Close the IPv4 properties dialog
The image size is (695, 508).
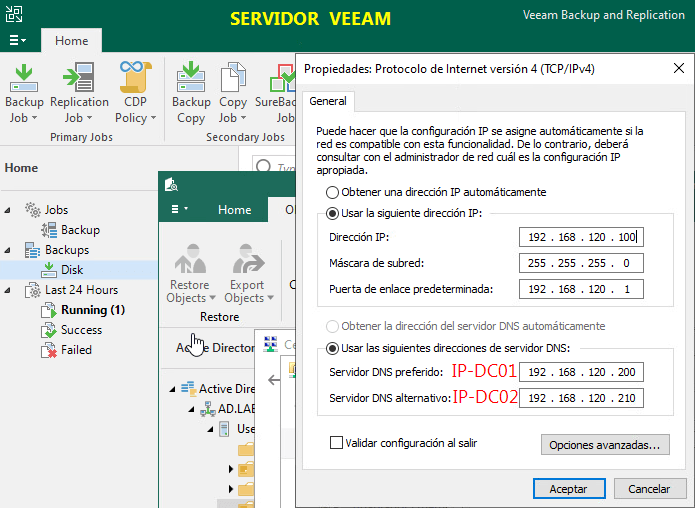680,68
